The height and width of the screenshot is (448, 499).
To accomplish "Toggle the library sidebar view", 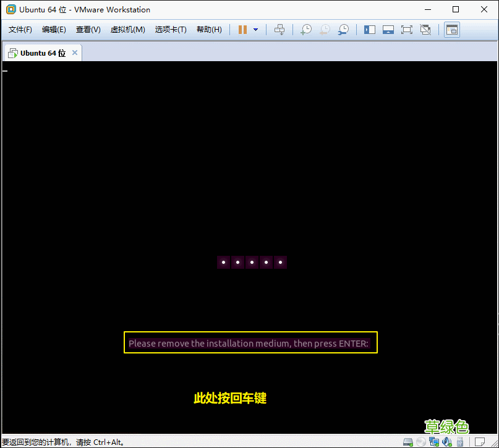I will coord(370,30).
